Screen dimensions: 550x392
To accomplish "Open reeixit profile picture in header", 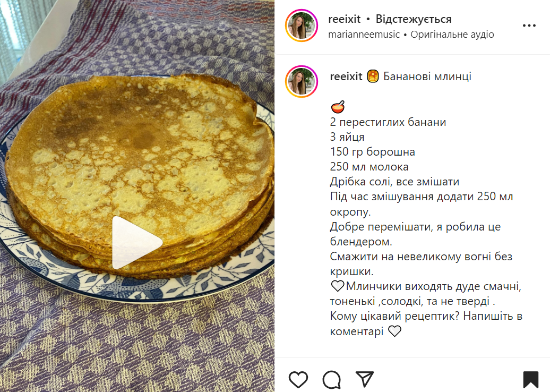I will (302, 25).
